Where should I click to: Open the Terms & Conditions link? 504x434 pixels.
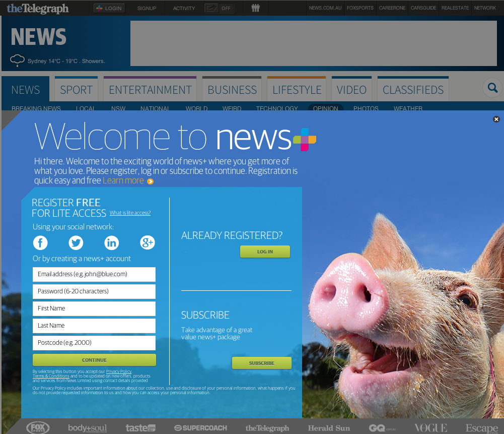point(51,376)
